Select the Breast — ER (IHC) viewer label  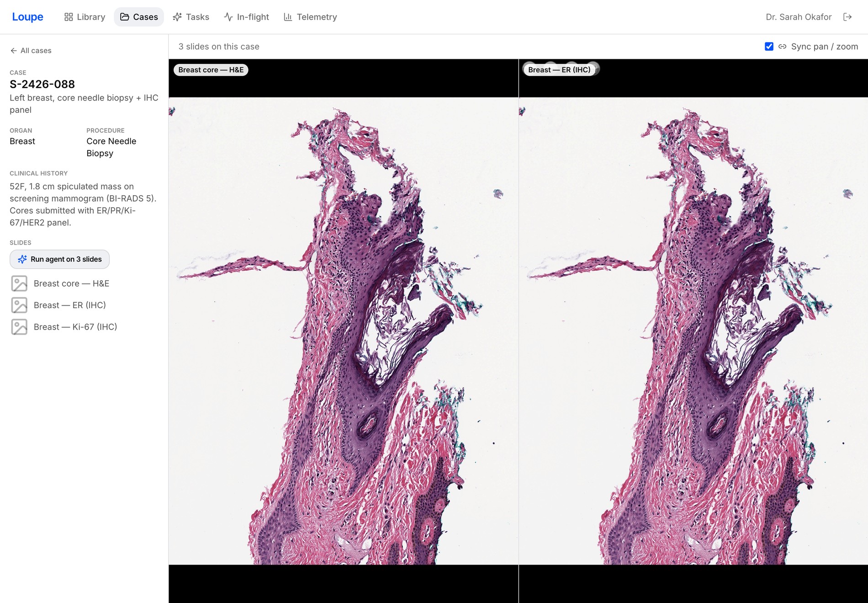point(559,70)
